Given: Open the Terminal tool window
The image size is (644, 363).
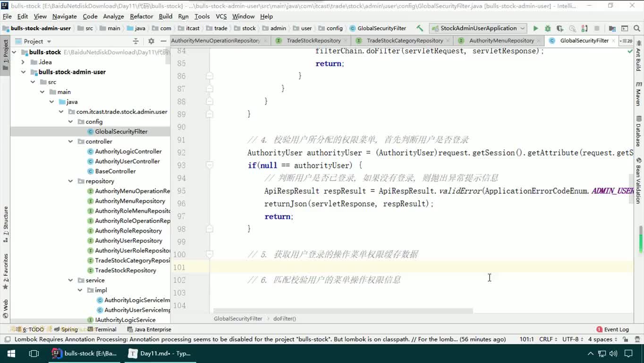Looking at the screenshot, I should [x=101, y=329].
